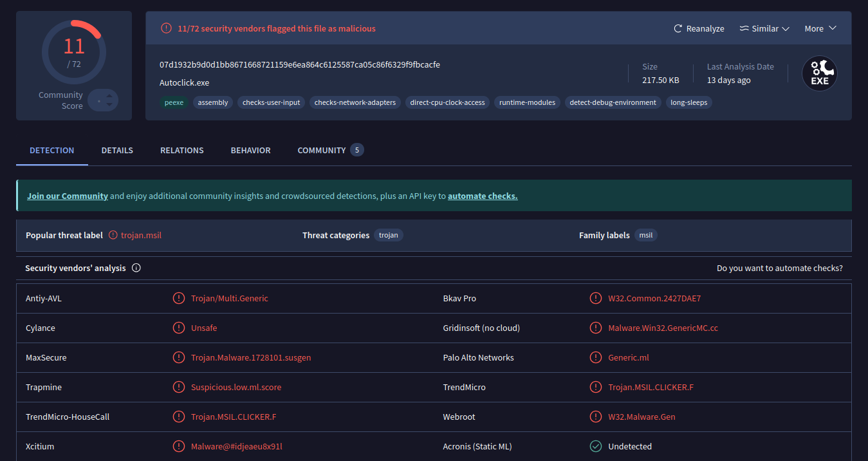The image size is (868, 461).
Task: Click the Trojan/Multi.Generic result
Action: coord(230,298)
